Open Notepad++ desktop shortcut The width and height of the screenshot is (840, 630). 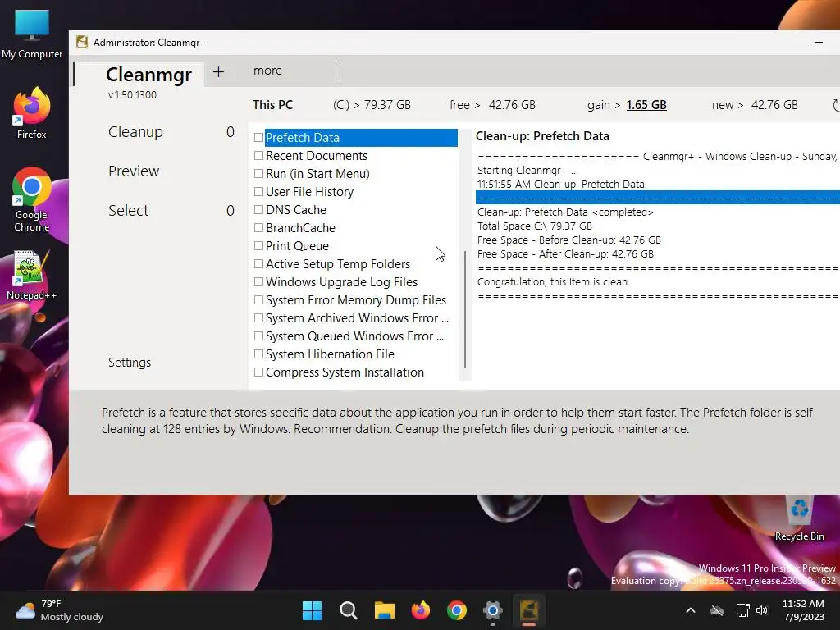point(31,275)
